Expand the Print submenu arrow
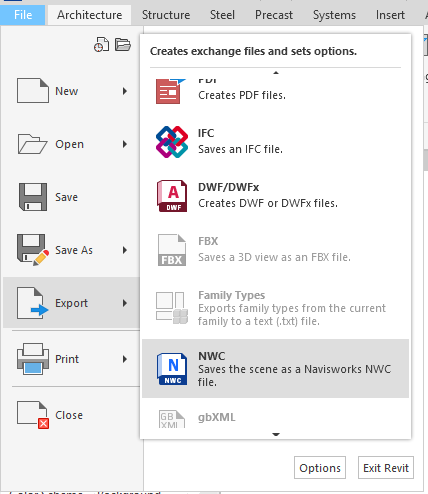This screenshot has width=428, height=494. (125, 359)
